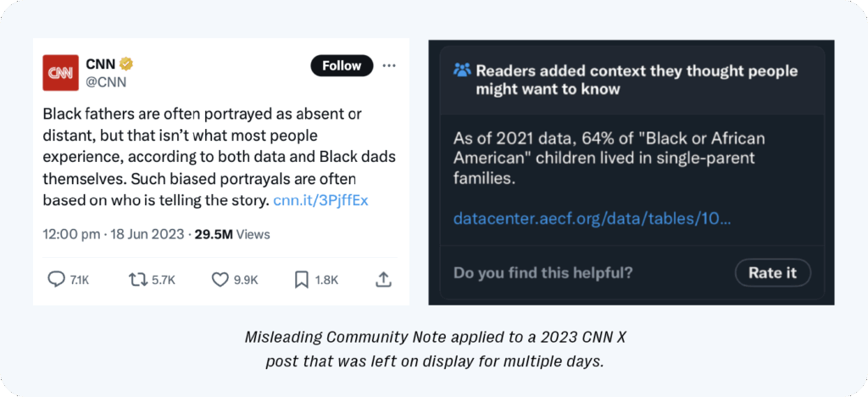Click the CNN profile avatar logo

(x=60, y=72)
